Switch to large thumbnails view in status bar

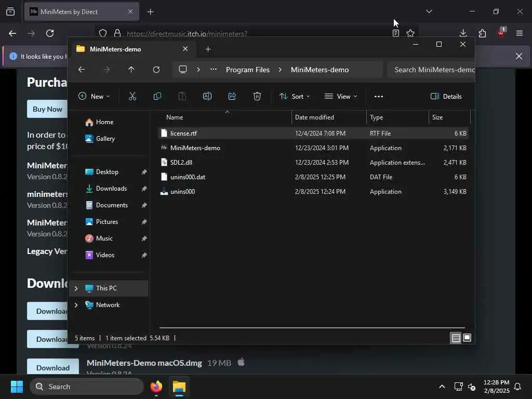pos(467,338)
